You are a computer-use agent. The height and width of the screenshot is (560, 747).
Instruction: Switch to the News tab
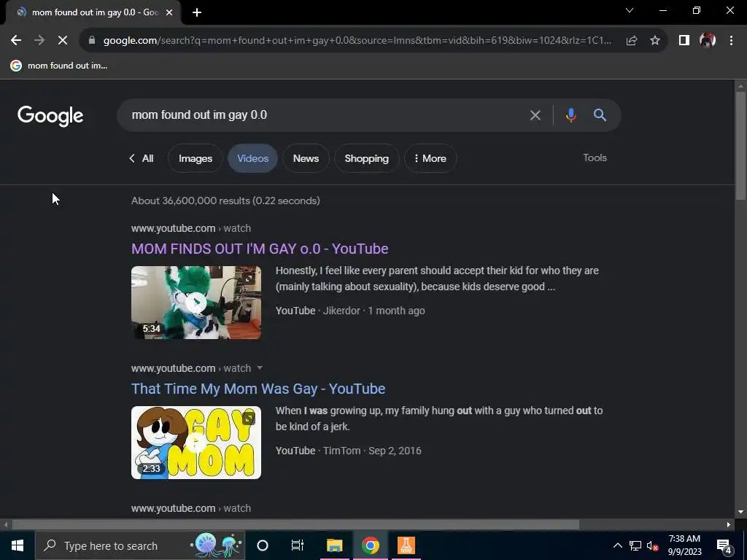pyautogui.click(x=306, y=158)
